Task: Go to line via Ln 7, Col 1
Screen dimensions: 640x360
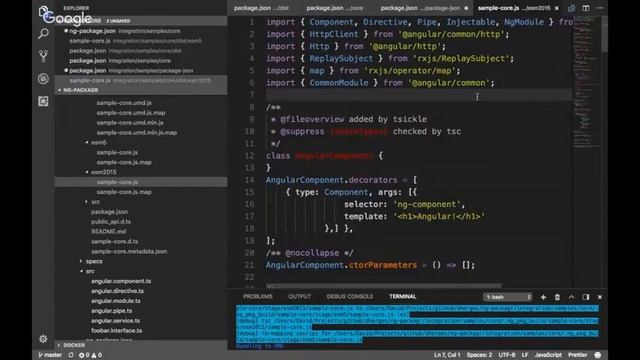Action: coord(447,355)
